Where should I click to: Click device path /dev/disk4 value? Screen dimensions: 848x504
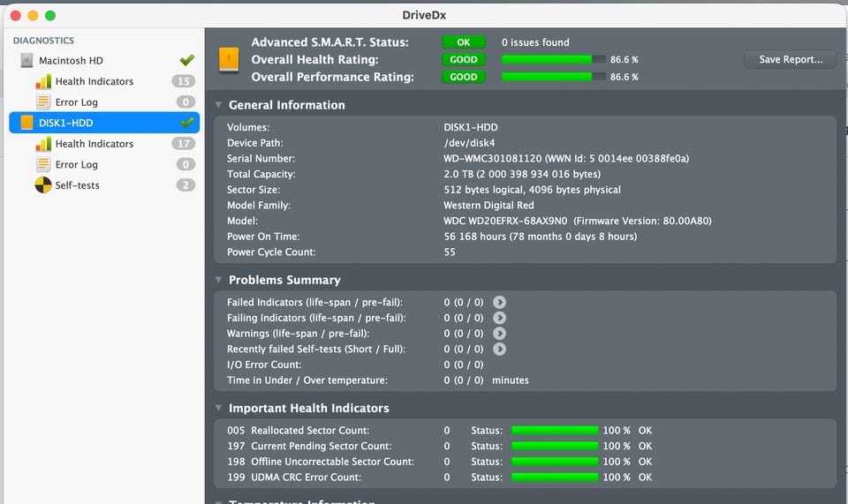pos(469,143)
